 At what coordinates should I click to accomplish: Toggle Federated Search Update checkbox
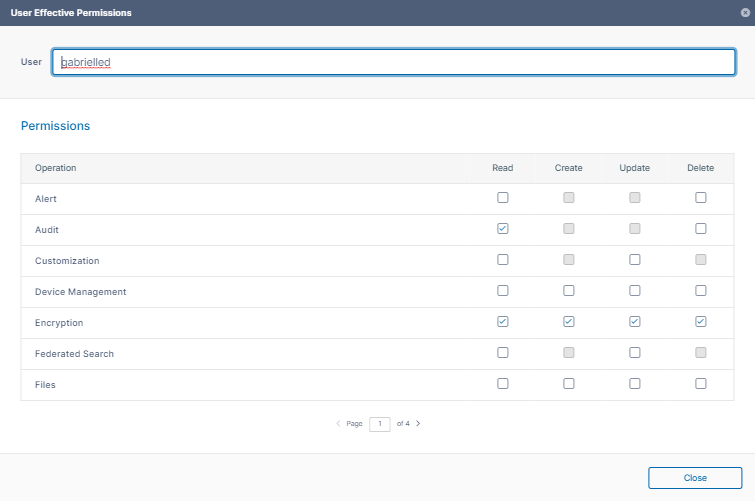[x=635, y=353]
